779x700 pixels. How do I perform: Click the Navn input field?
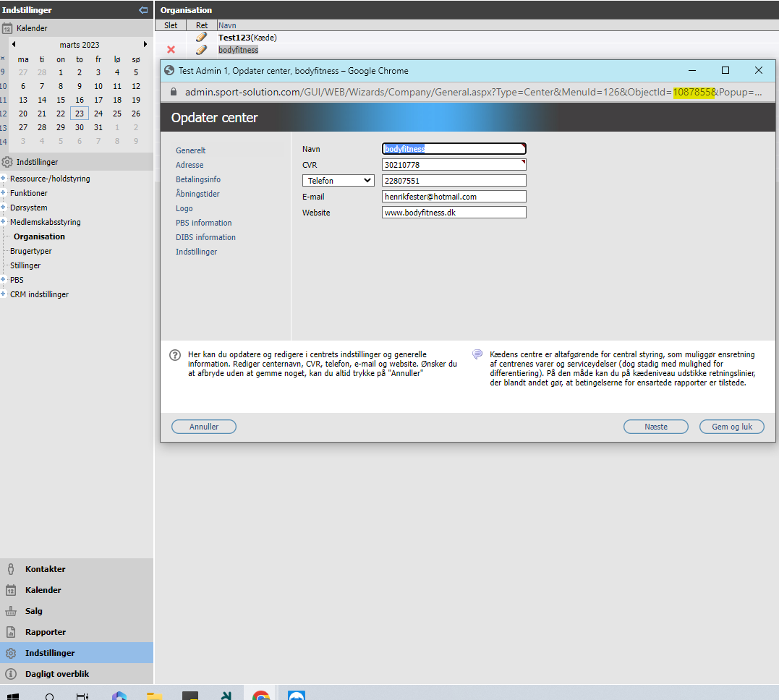click(454, 148)
